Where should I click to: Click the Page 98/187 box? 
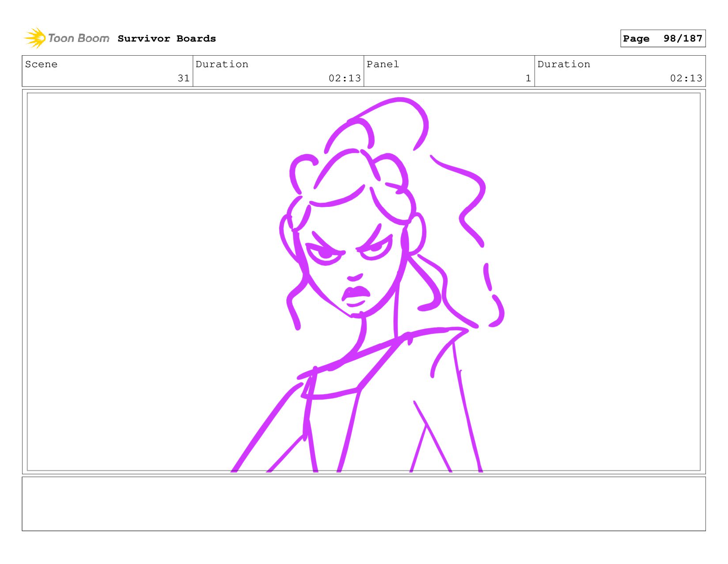(x=663, y=38)
